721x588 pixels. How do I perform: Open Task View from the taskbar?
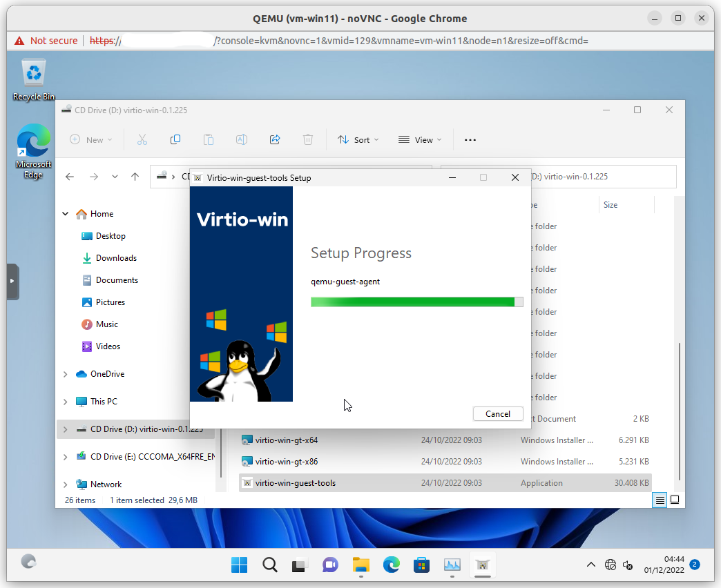(x=299, y=565)
